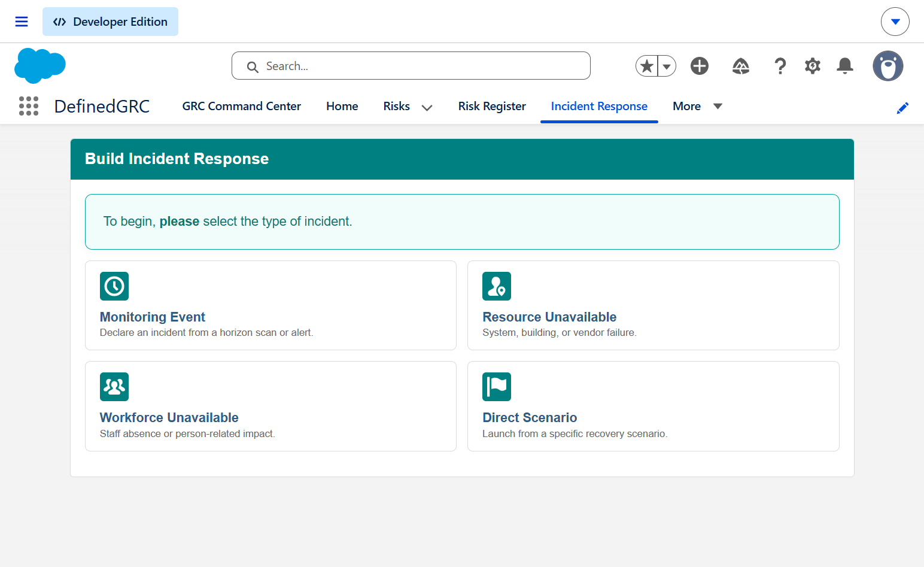Viewport: 924px width, 567px height.
Task: Click 'System, building, or vendor failure.' text
Action: [x=560, y=332]
